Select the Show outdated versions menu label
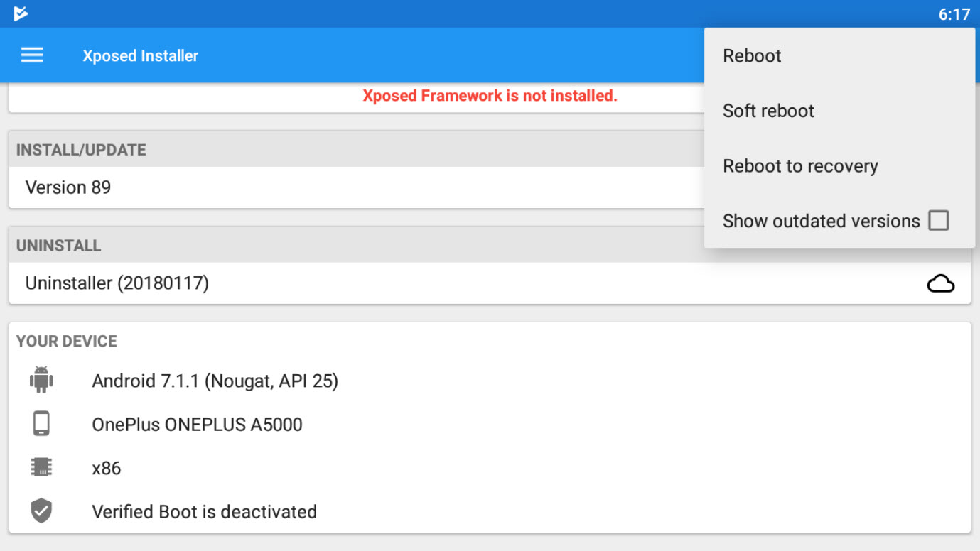The height and width of the screenshot is (551, 980). (x=821, y=221)
